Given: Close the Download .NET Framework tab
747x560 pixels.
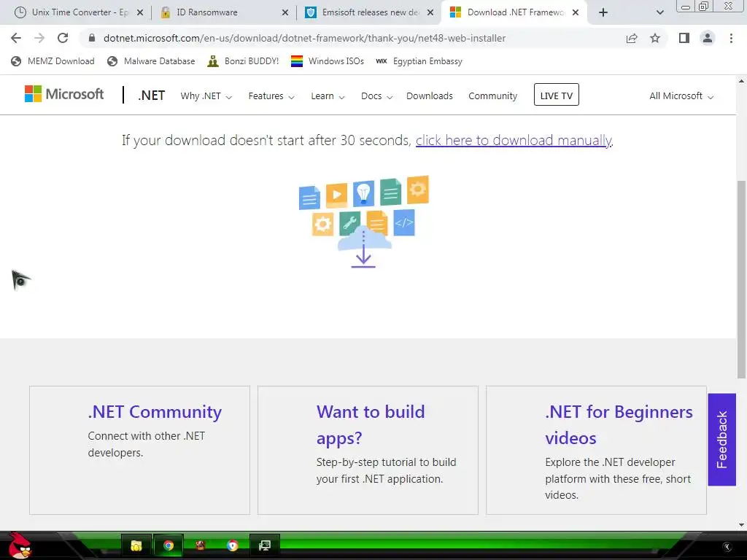Looking at the screenshot, I should click(x=576, y=12).
